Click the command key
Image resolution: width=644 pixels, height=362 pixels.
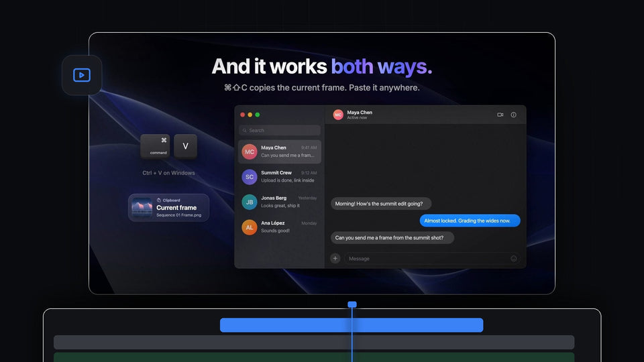[x=155, y=146]
